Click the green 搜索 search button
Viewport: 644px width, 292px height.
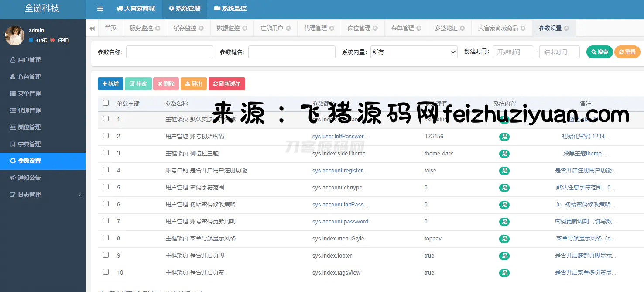click(599, 52)
